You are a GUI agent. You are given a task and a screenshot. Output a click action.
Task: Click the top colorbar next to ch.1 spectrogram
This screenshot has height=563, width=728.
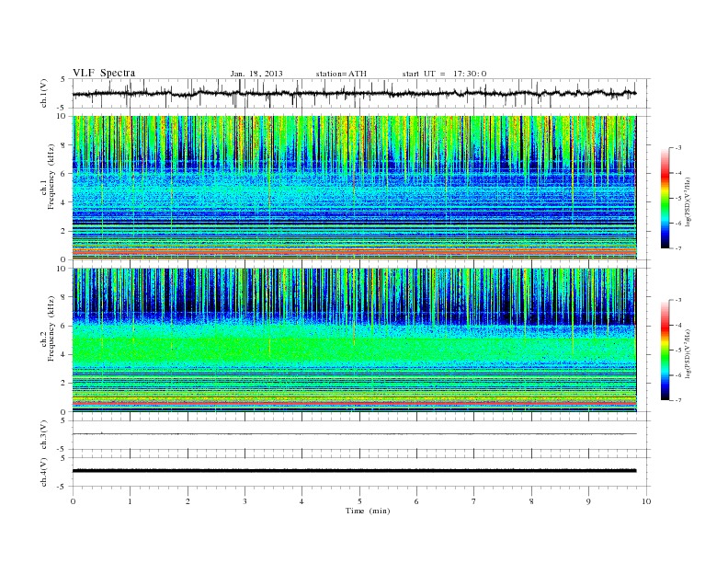665,198
